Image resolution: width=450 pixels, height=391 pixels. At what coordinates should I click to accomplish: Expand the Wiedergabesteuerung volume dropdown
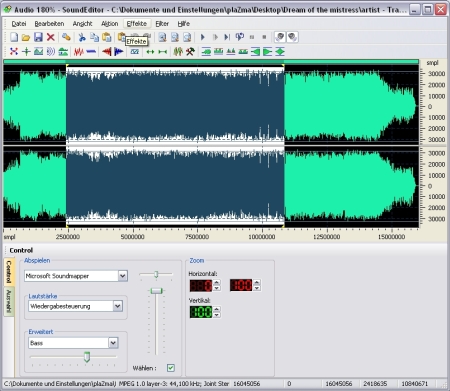point(118,306)
